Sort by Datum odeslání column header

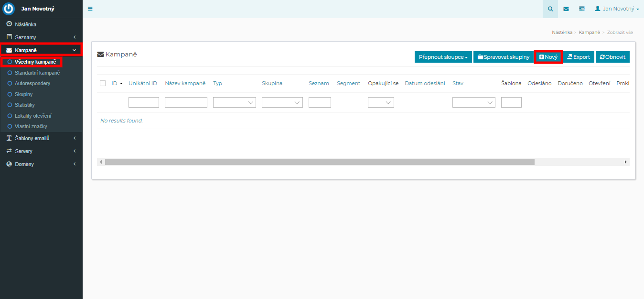(x=425, y=83)
